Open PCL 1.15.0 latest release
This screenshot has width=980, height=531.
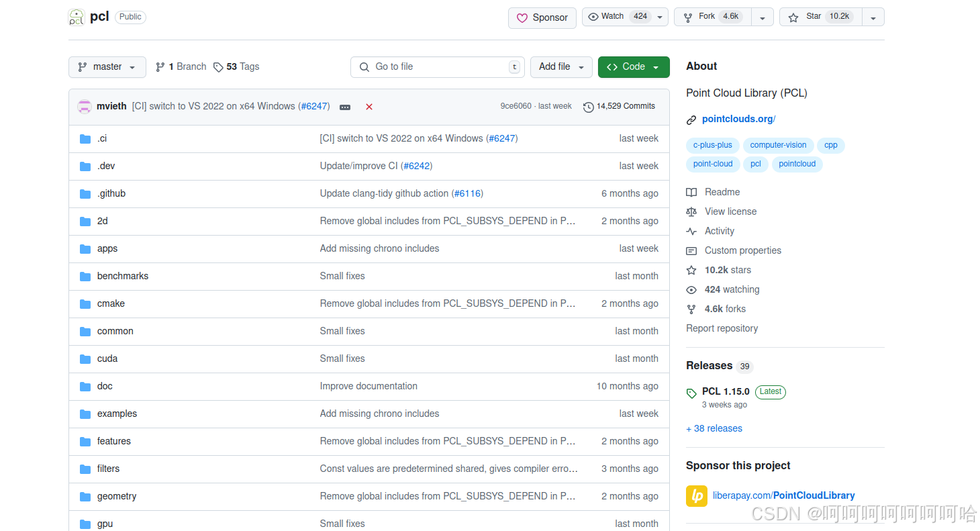click(x=726, y=391)
